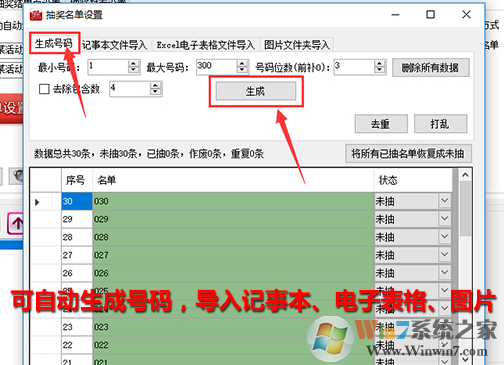Increase 最小号码 with up spinner

[133, 63]
